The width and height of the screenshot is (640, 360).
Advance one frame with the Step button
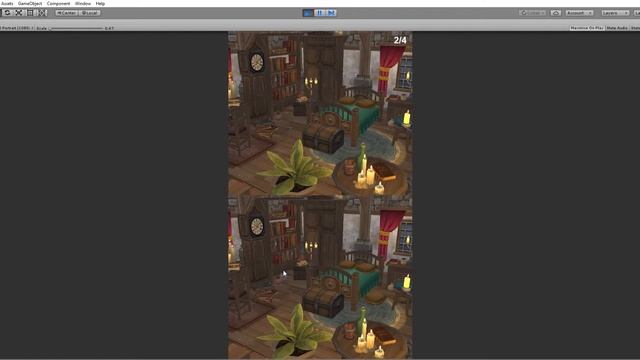click(331, 13)
